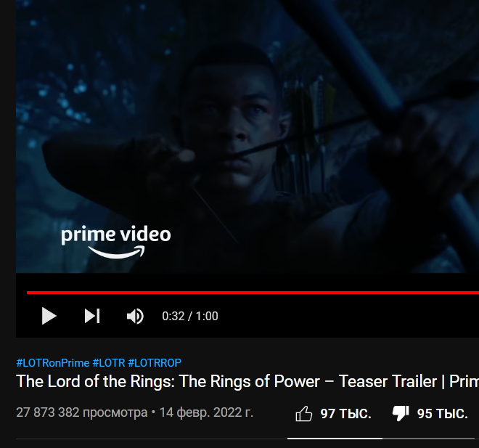
Task: Click the 27 873 382 просмотра view count
Action: (81, 412)
